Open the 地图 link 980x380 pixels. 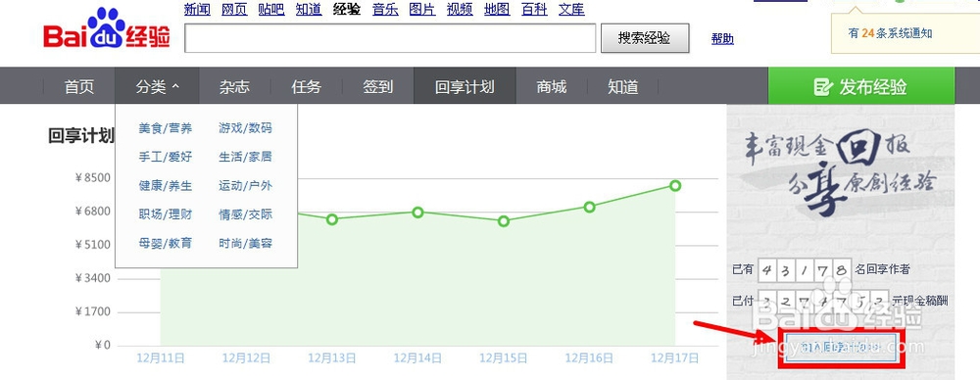pos(498,10)
